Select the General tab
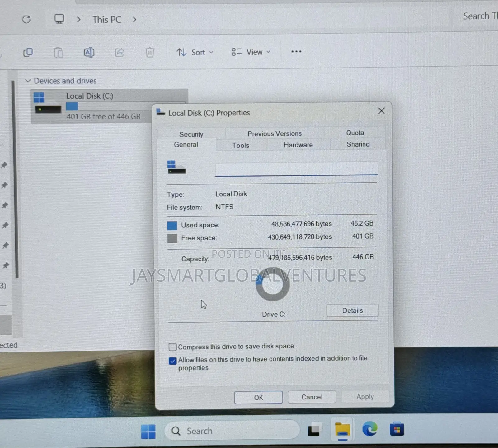The height and width of the screenshot is (448, 498). (x=186, y=145)
